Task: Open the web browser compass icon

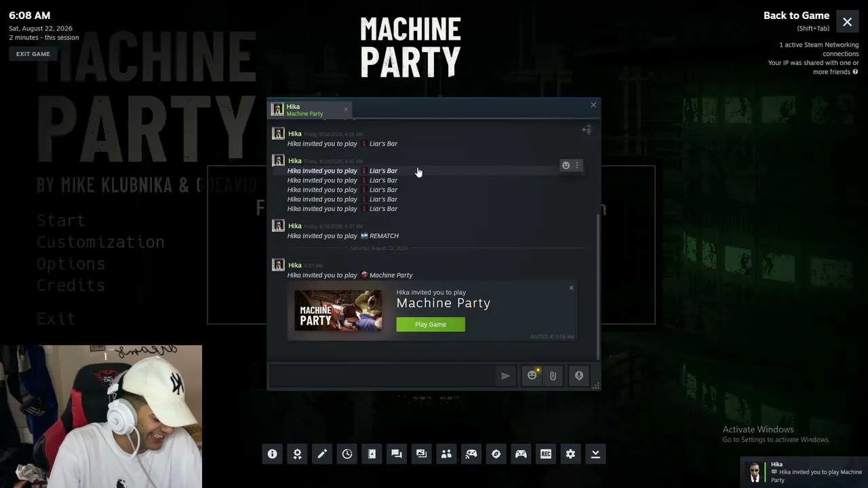Action: (x=496, y=454)
